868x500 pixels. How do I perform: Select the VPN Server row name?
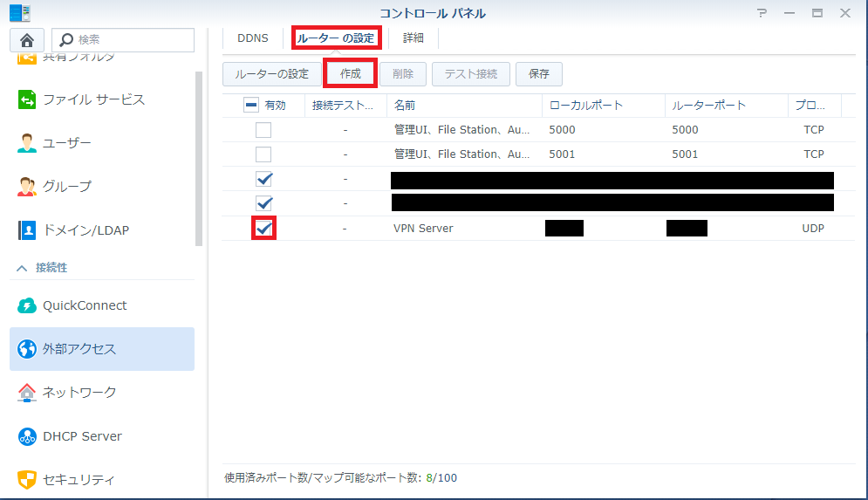423,228
